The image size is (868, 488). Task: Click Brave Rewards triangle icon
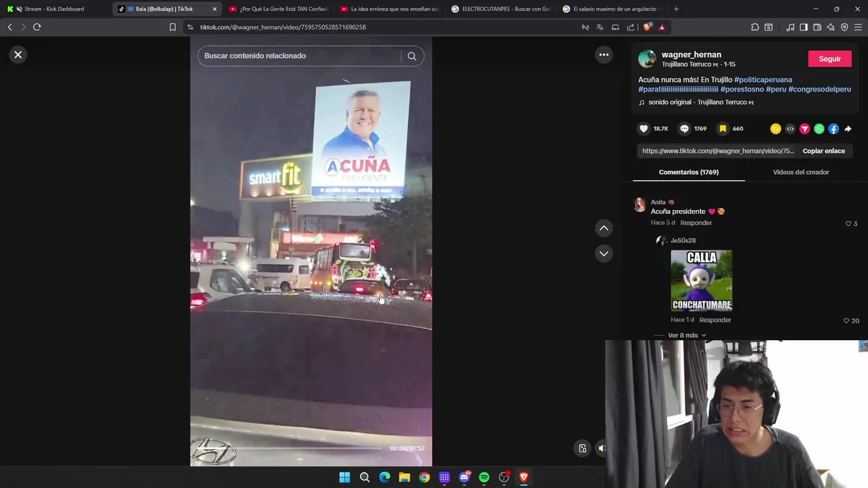coord(662,27)
